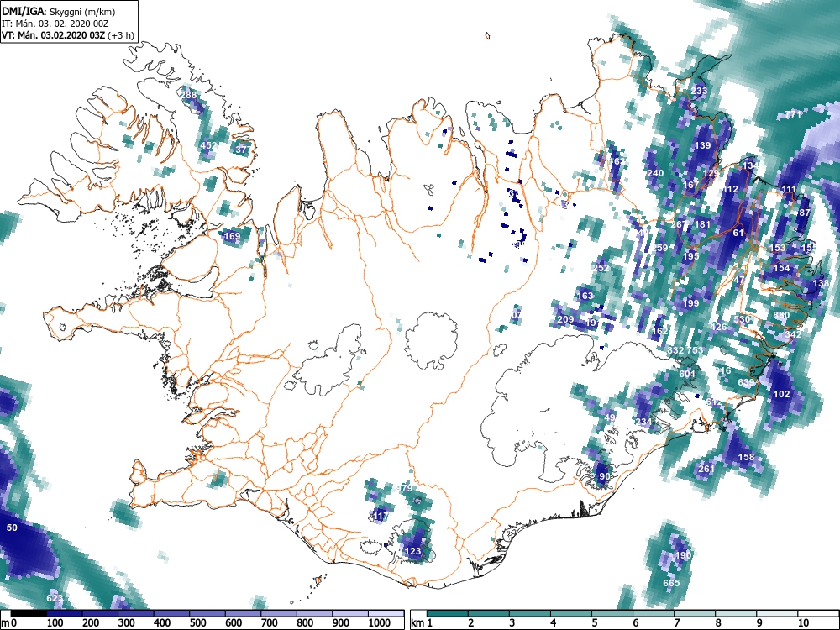The width and height of the screenshot is (840, 630).
Task: Click the pale lavender 900–1000 m legend segment
Action: click(x=351, y=613)
